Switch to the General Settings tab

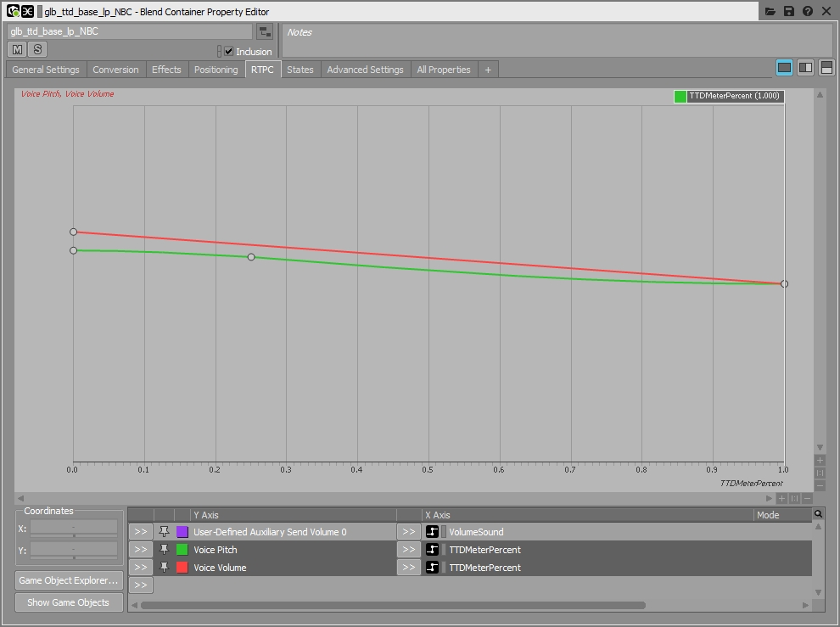click(x=46, y=70)
